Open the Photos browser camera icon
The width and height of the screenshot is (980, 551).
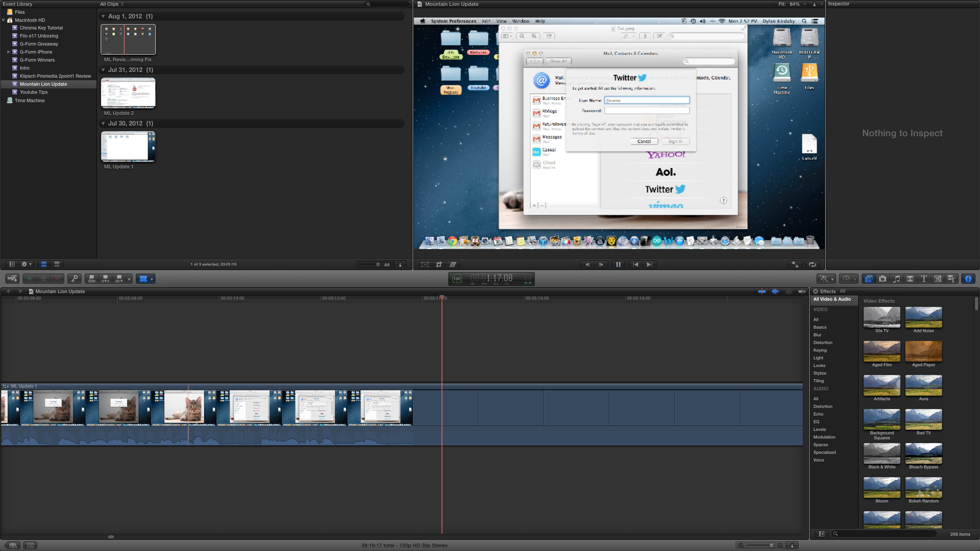pos(882,279)
